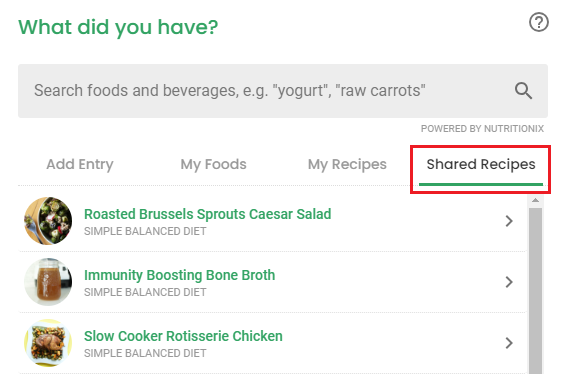Expand Roasted Brussels Sprouts Caesar Salad chevron
This screenshot has height=374, width=562.
coord(509,221)
